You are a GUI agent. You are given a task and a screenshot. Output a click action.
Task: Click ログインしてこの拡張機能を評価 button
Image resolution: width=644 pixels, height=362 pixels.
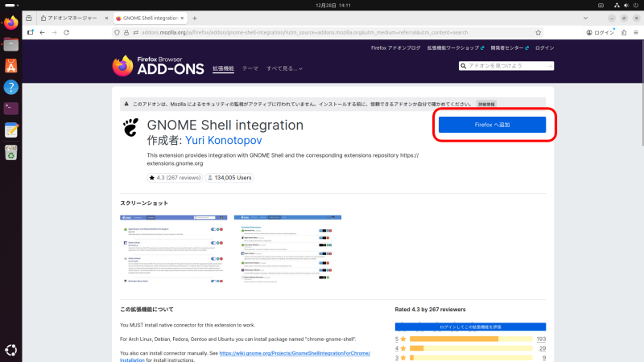470,327
